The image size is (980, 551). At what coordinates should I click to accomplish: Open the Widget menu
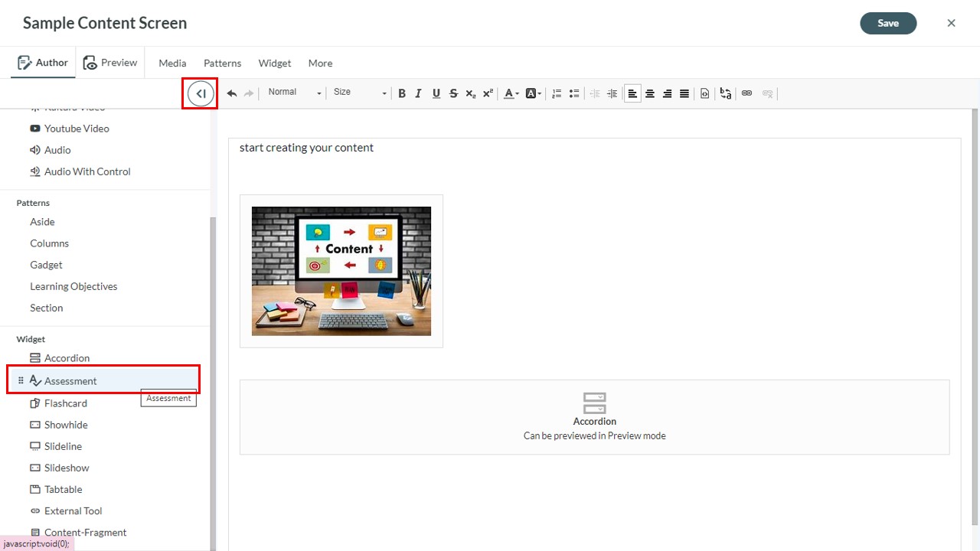tap(275, 64)
